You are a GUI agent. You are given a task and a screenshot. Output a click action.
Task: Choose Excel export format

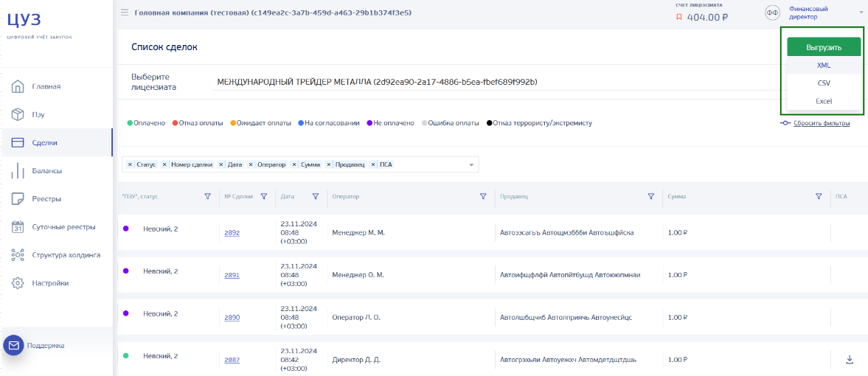(x=823, y=101)
